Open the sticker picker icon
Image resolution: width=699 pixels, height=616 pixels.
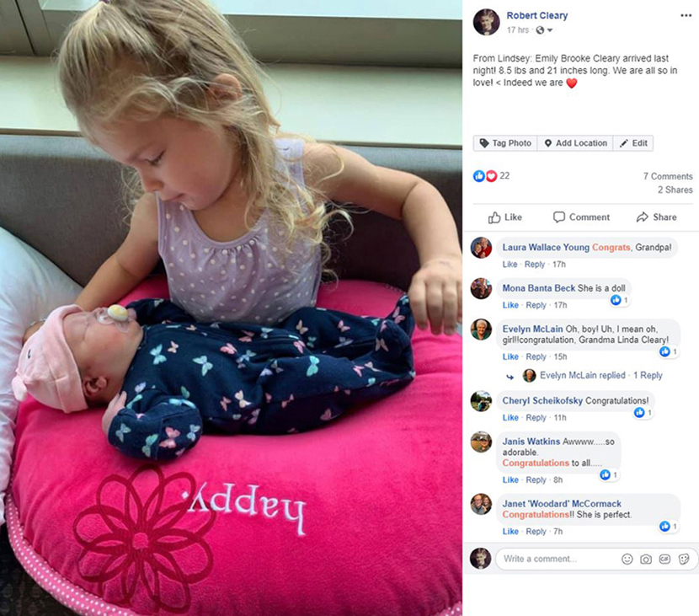click(683, 559)
